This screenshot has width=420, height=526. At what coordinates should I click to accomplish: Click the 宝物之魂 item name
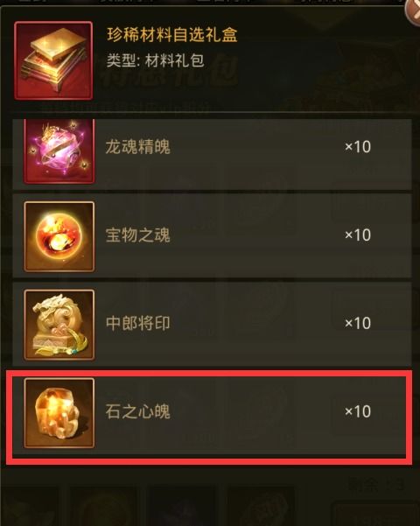pyautogui.click(x=138, y=235)
